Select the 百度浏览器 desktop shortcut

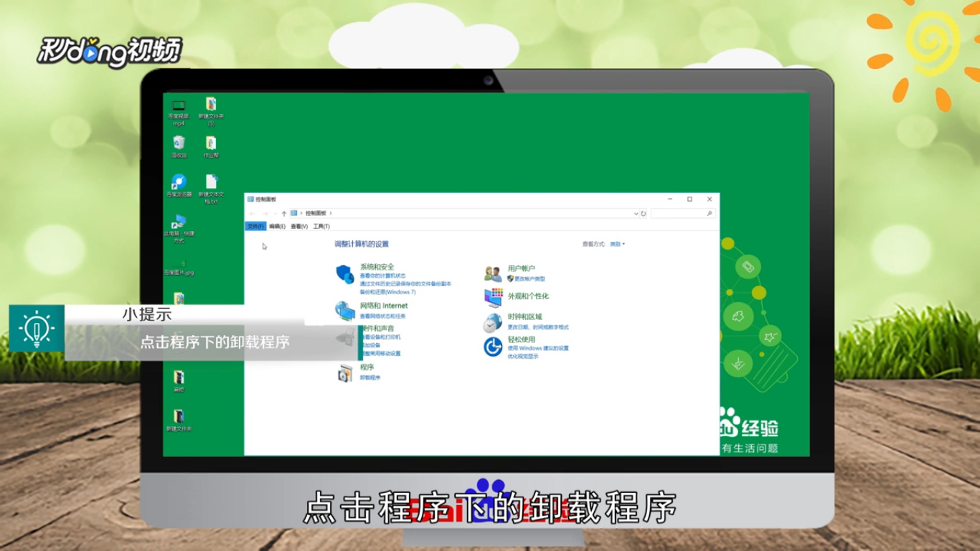[x=179, y=186]
